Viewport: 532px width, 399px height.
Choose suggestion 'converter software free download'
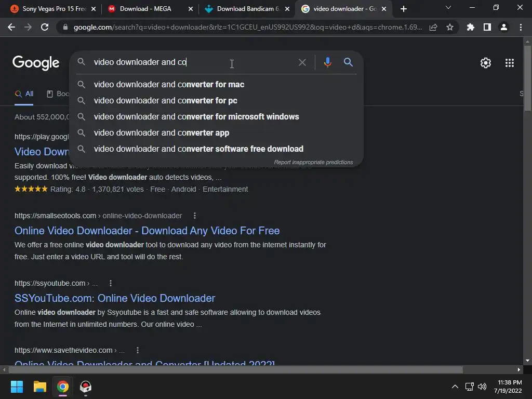[x=217, y=149]
